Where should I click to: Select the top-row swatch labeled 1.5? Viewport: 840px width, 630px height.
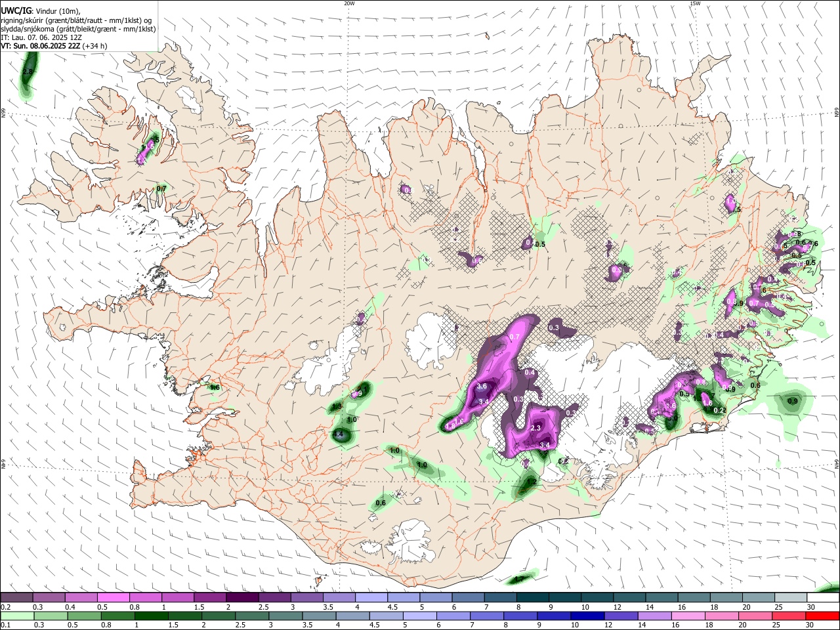click(210, 597)
